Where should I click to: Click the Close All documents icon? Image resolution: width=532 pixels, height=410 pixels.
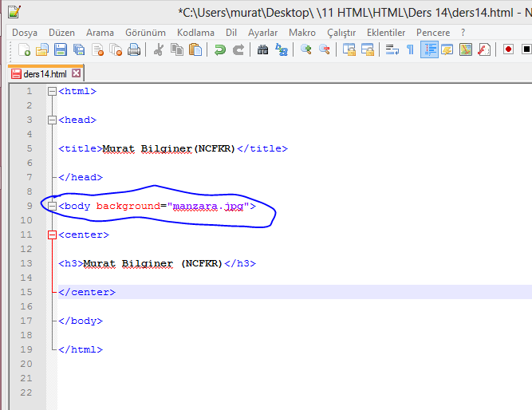pos(116,49)
